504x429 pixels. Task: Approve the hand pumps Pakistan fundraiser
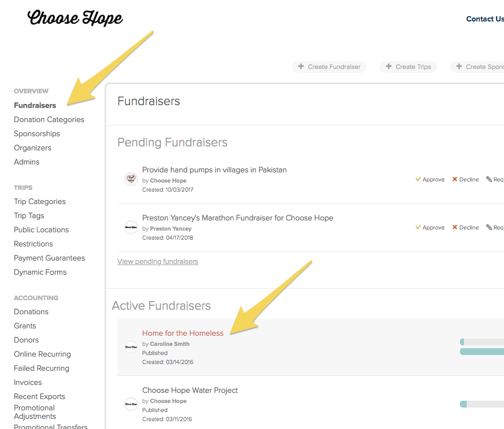[430, 179]
